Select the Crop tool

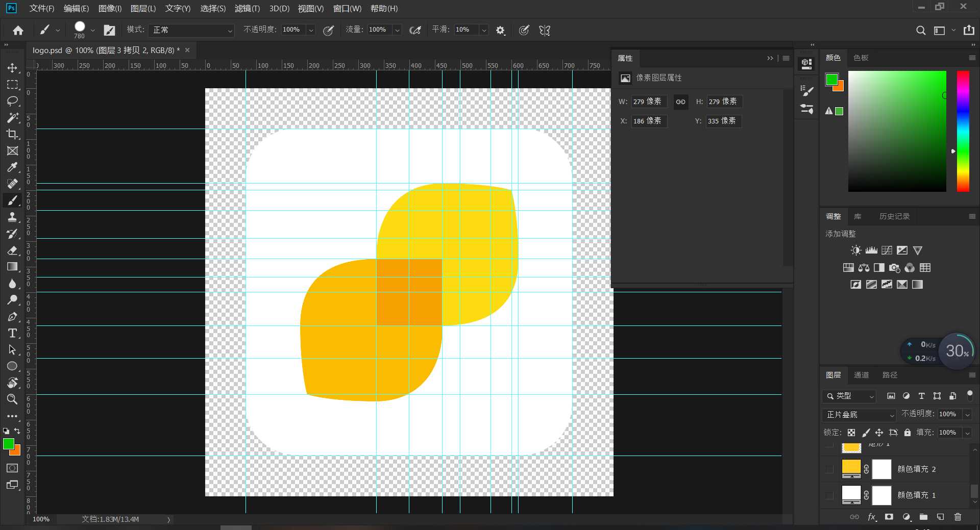tap(12, 134)
